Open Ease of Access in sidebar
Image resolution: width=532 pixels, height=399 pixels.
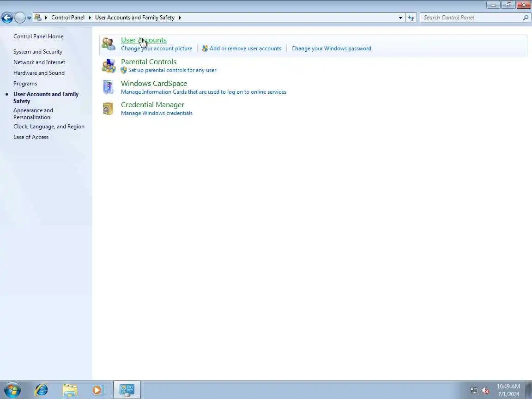(31, 137)
